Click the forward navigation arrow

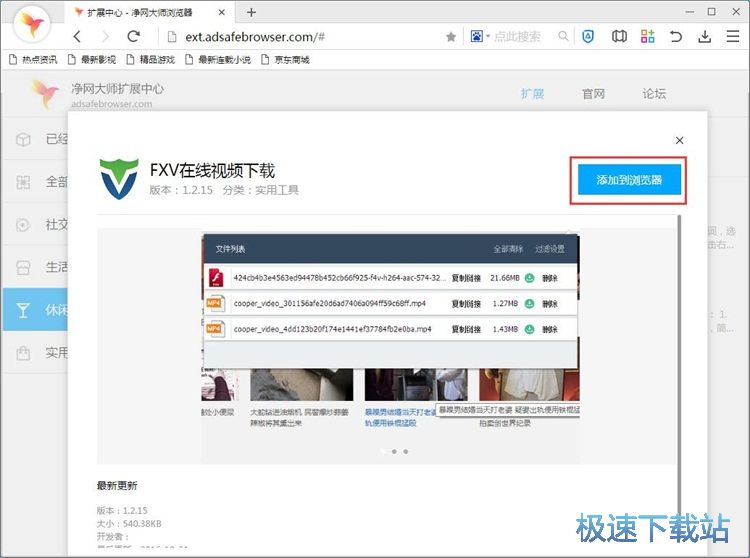105,37
